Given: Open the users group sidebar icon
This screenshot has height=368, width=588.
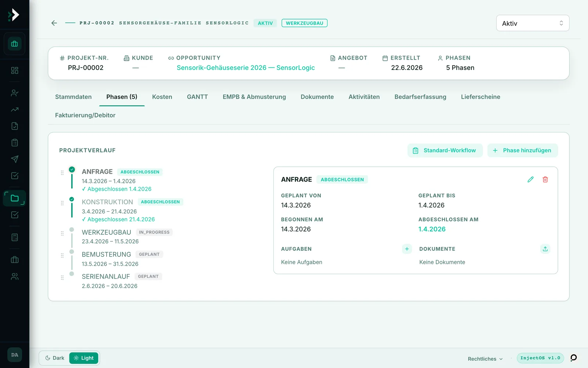Looking at the screenshot, I should click(x=15, y=276).
